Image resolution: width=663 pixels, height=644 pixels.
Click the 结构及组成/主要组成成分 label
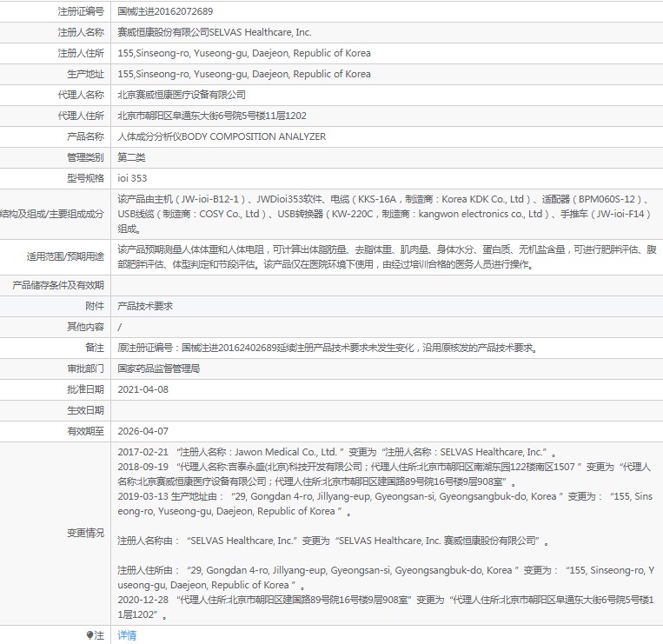[52, 214]
